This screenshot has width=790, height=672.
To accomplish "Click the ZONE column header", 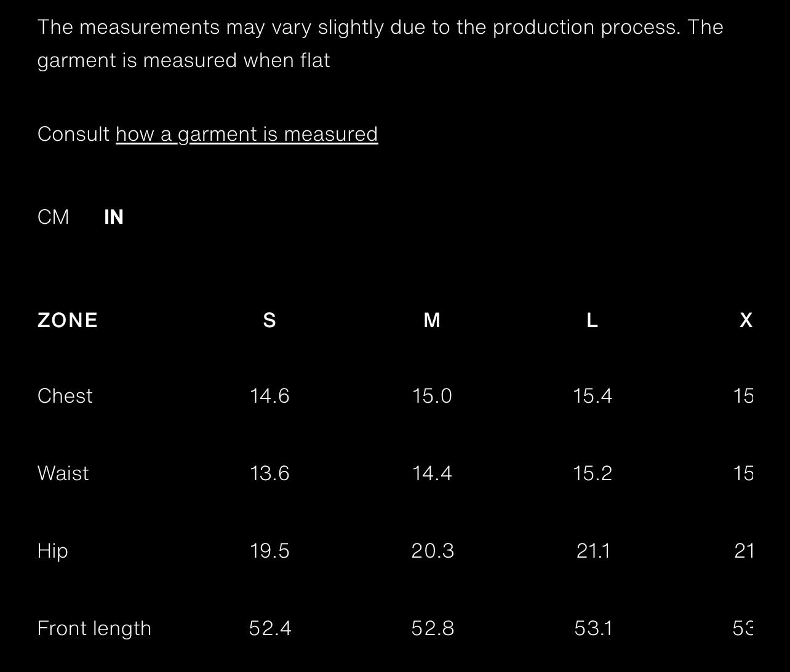I will click(68, 320).
